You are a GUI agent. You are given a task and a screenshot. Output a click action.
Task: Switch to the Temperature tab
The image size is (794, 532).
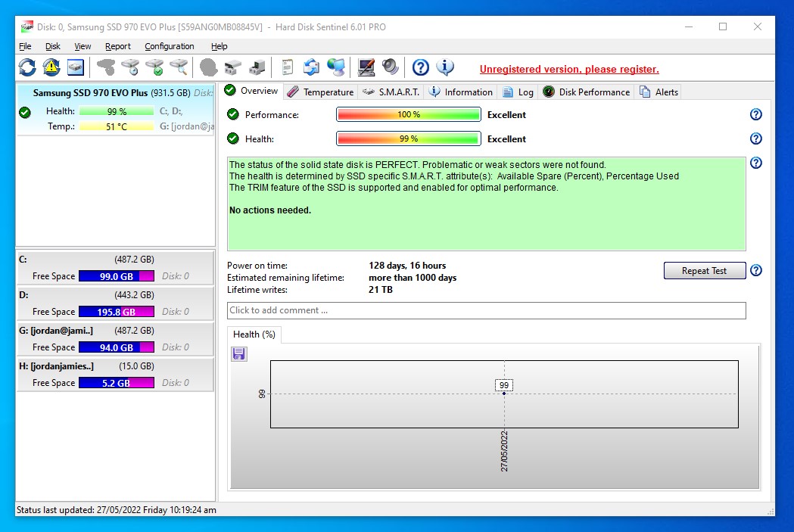(320, 92)
